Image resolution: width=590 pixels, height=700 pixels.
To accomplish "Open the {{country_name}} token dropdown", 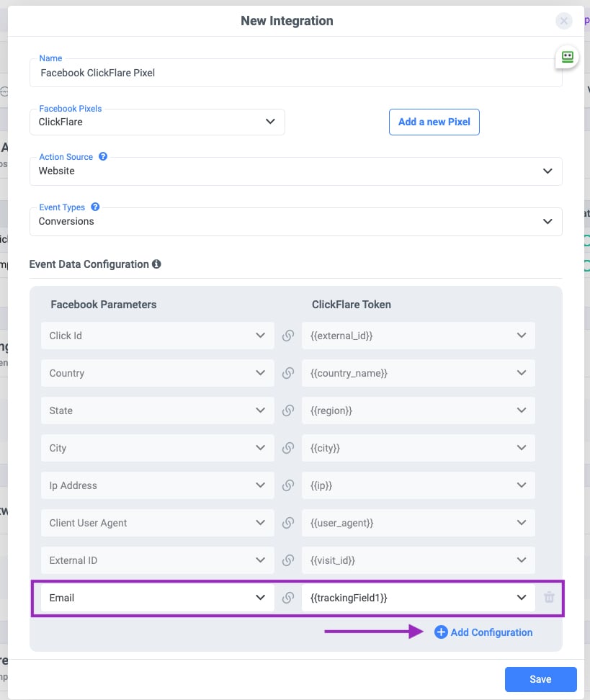I will [x=419, y=373].
